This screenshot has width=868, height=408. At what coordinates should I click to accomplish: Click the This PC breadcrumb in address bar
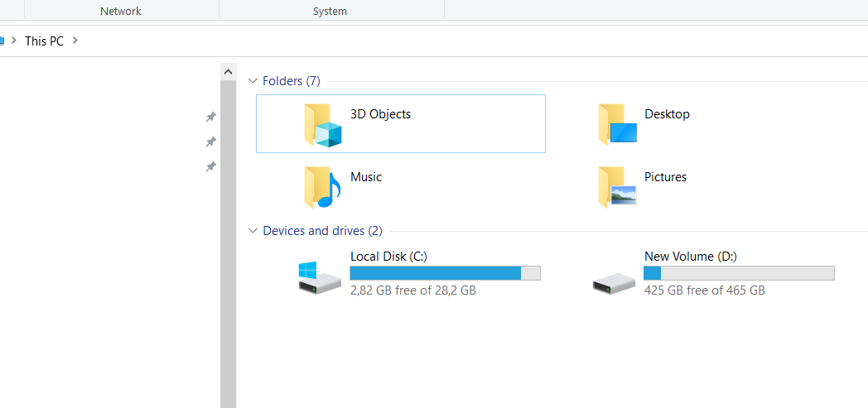(44, 41)
